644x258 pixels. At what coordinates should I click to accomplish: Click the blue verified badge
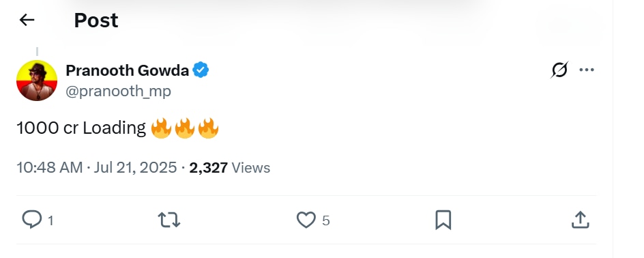(201, 70)
